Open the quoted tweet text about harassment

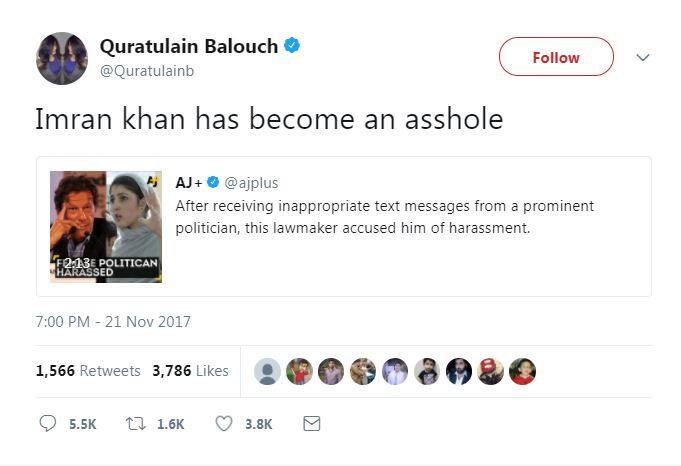tap(384, 216)
